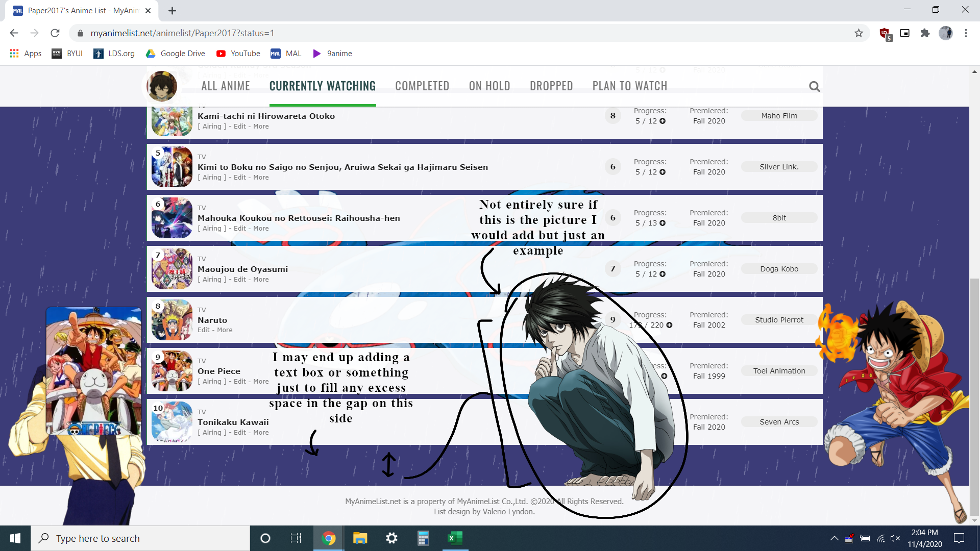This screenshot has height=551, width=980.
Task: Open the Chrome extensions puzzle icon
Action: [925, 33]
